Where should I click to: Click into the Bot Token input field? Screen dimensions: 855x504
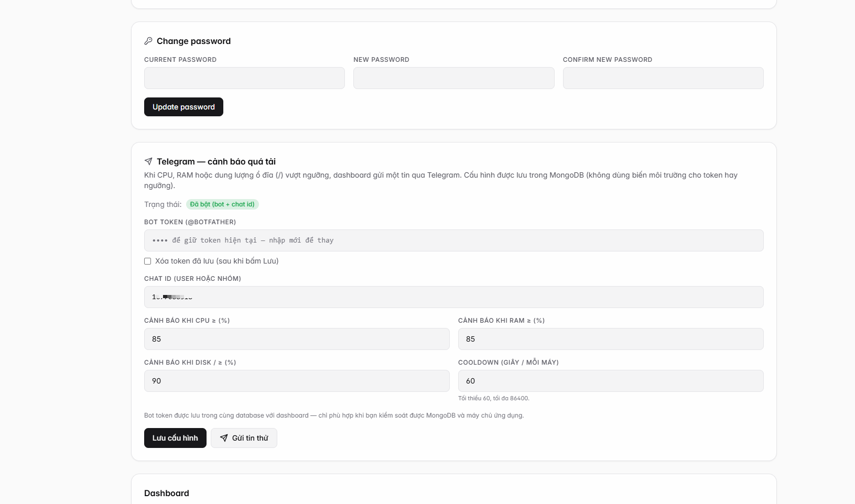coord(453,240)
